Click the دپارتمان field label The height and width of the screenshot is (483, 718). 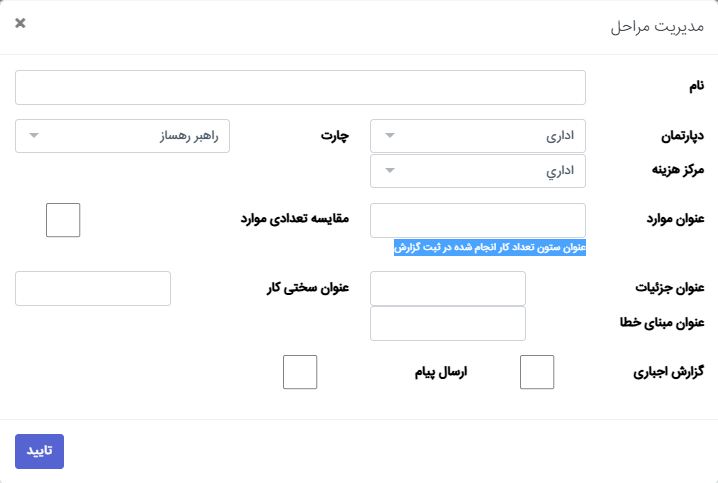(x=676, y=137)
